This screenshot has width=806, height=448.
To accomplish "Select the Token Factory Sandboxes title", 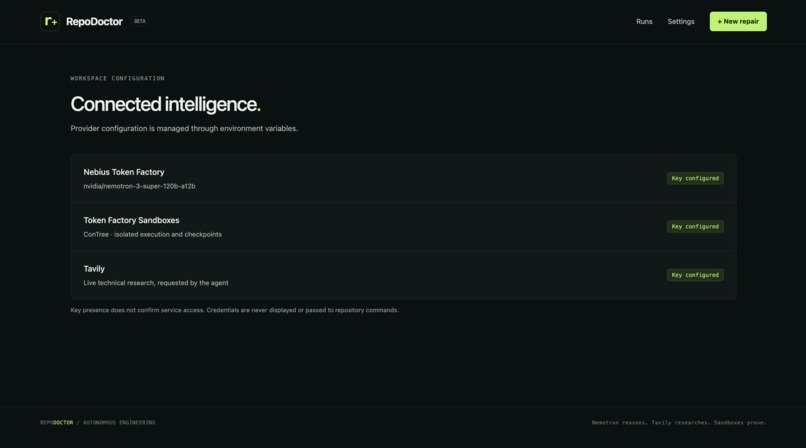I will [x=132, y=220].
